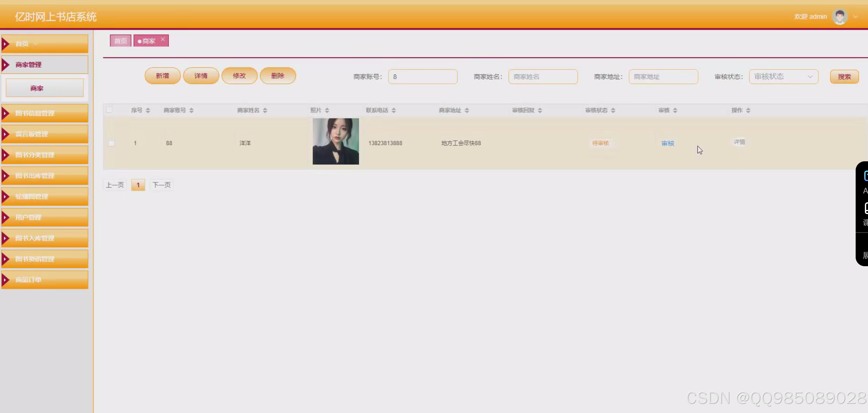Click the 商家姓名 search input field
Screen dimensions: 868x413
pyautogui.click(x=543, y=77)
